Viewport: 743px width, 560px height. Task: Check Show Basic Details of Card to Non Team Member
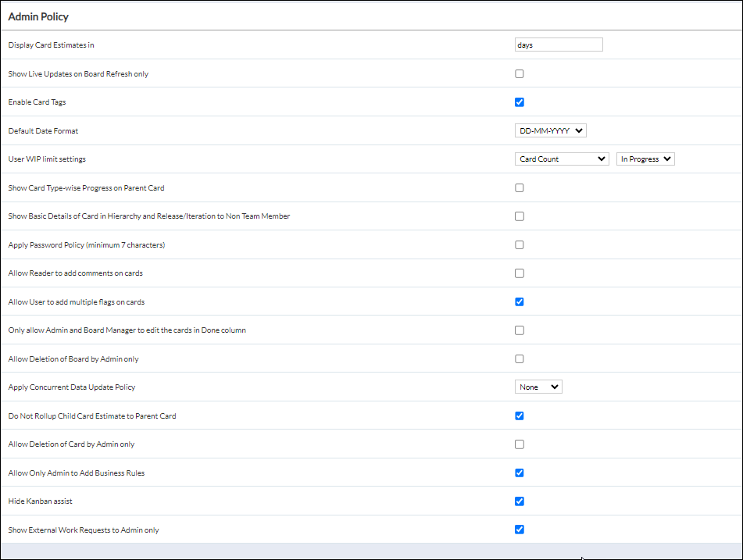[x=520, y=216]
